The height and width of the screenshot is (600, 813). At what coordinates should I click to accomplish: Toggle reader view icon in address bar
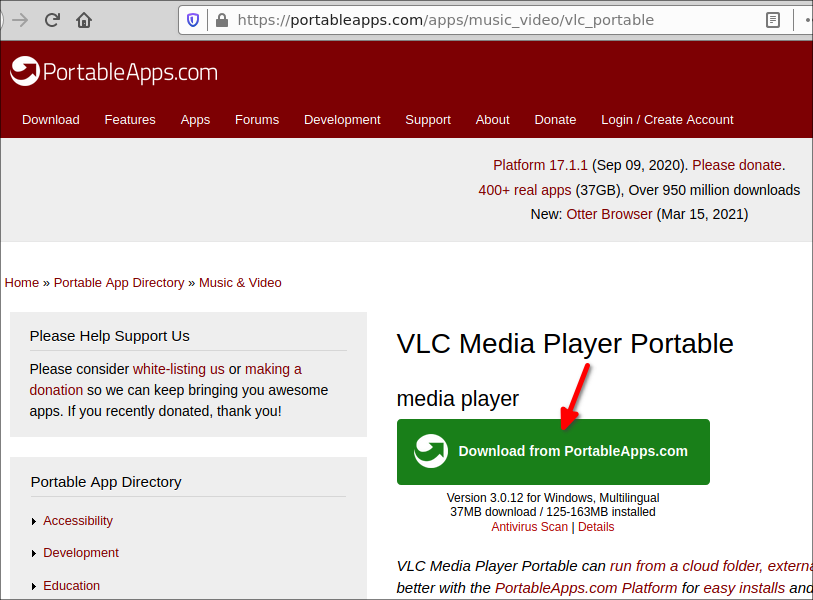[773, 20]
